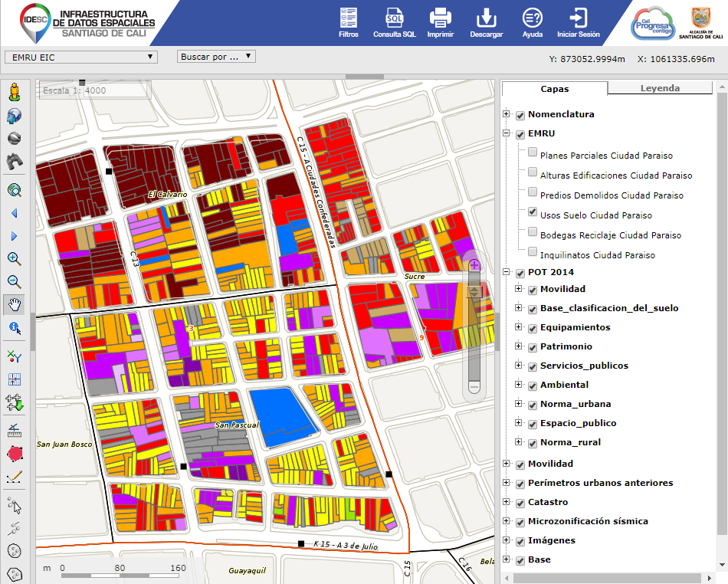
Task: Open the Consulta SQL tool
Action: pos(394,22)
